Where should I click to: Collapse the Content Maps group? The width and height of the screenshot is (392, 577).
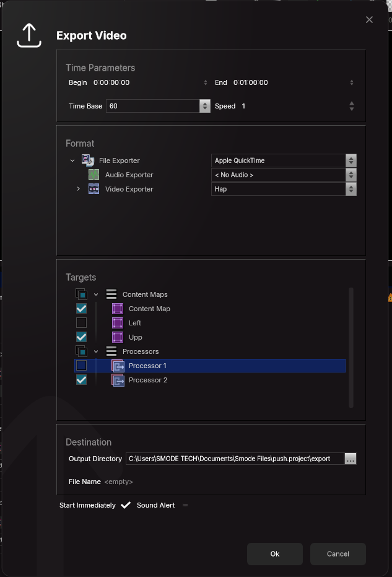96,294
